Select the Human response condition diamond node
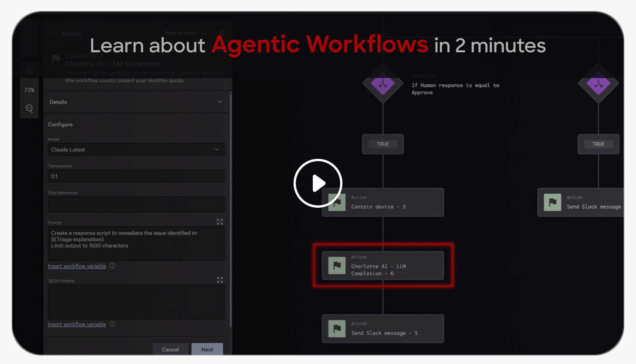The image size is (636, 364). (x=383, y=83)
